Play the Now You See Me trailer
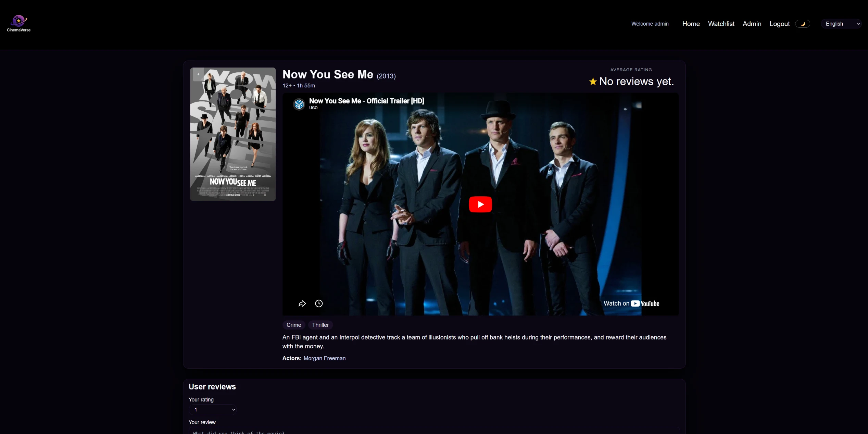This screenshot has height=434, width=868. [480, 204]
